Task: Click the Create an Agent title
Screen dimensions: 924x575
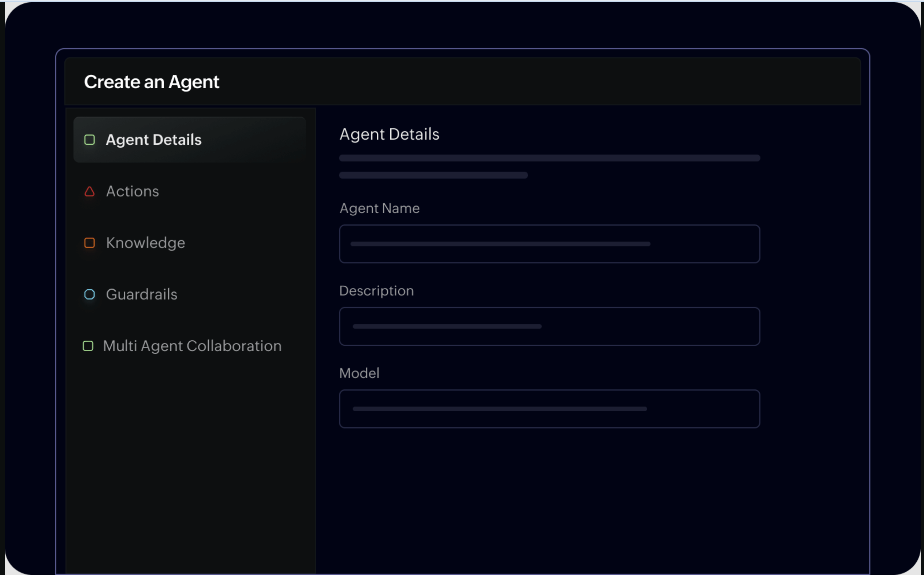Action: tap(151, 82)
